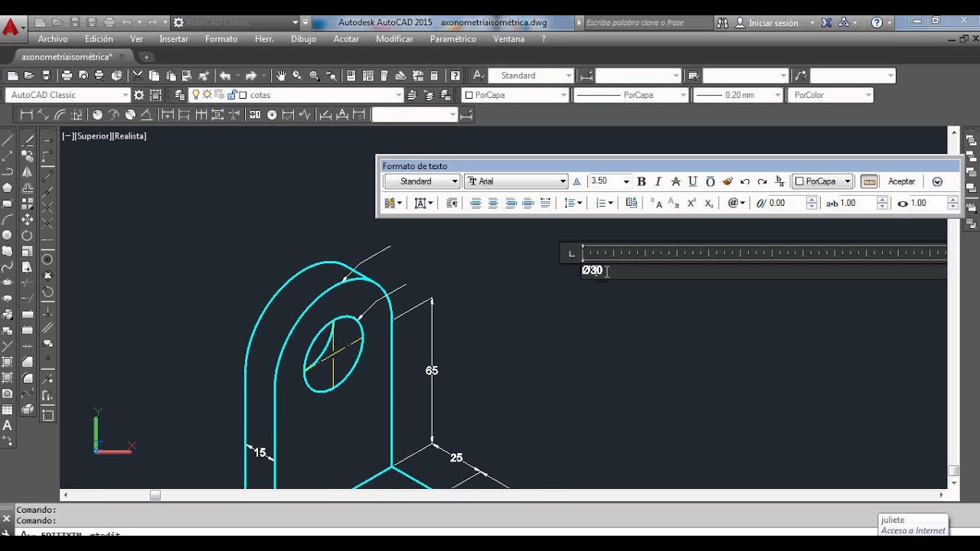Click the Plot printer icon
Viewport: 980px width, 551px height.
tap(67, 75)
